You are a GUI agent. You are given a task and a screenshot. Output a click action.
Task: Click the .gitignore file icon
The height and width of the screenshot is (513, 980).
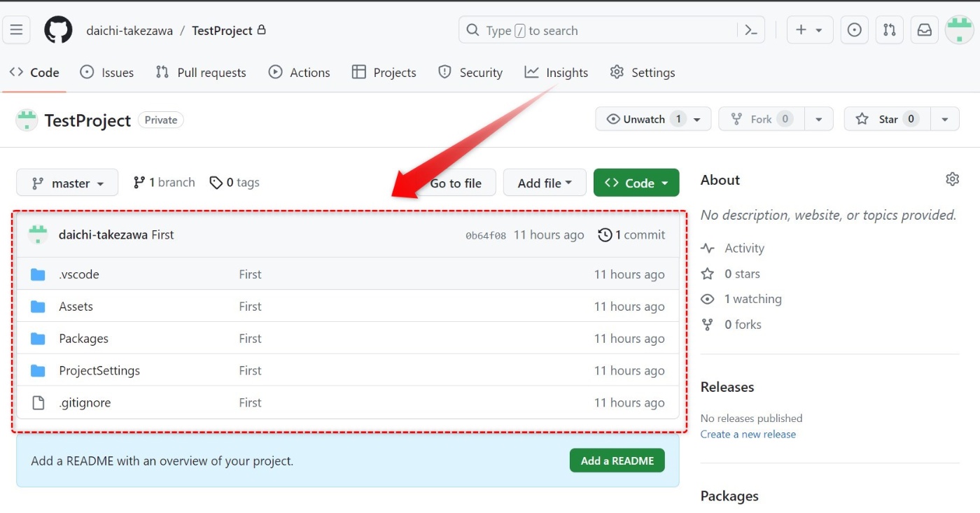(x=38, y=403)
